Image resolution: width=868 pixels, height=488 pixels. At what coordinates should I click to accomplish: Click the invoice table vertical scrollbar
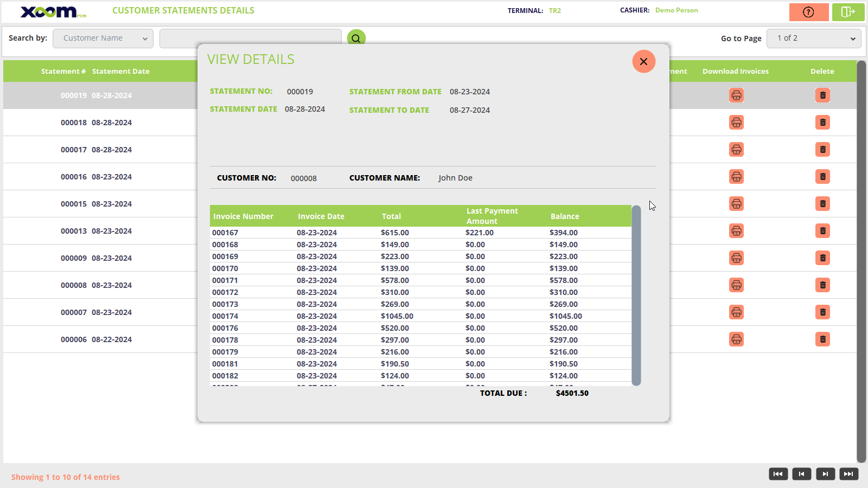tap(636, 296)
